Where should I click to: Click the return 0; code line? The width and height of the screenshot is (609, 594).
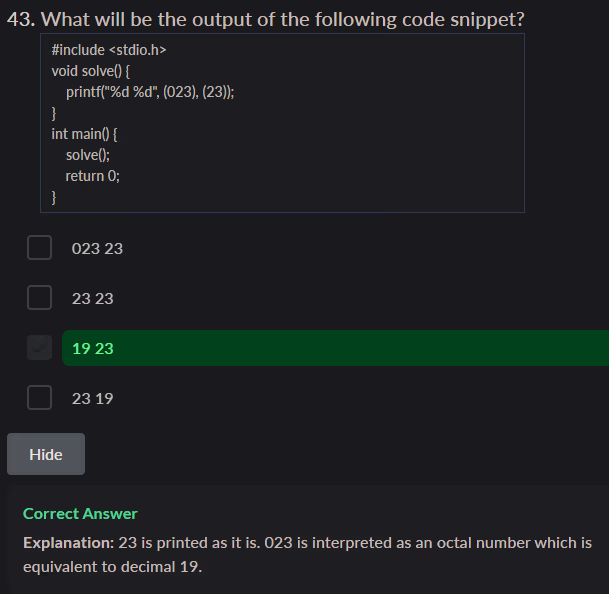tap(92, 175)
